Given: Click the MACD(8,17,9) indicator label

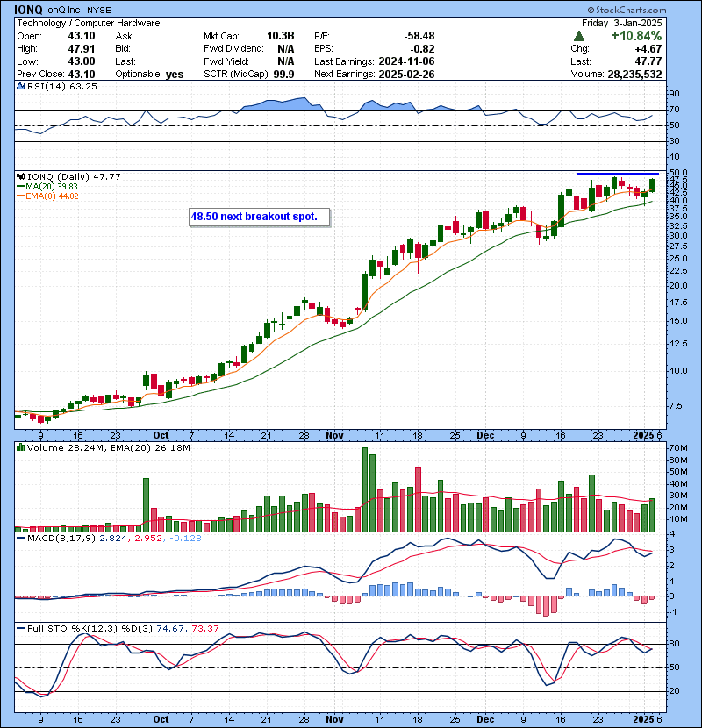Looking at the screenshot, I should (x=61, y=539).
